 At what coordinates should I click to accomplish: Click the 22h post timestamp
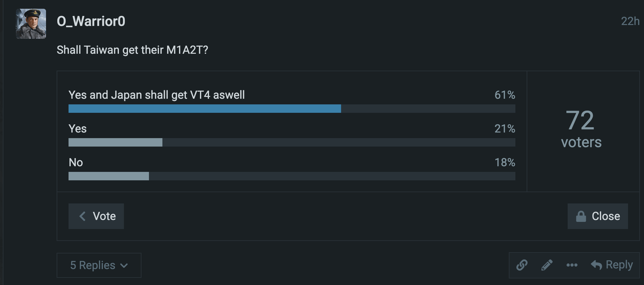(630, 21)
